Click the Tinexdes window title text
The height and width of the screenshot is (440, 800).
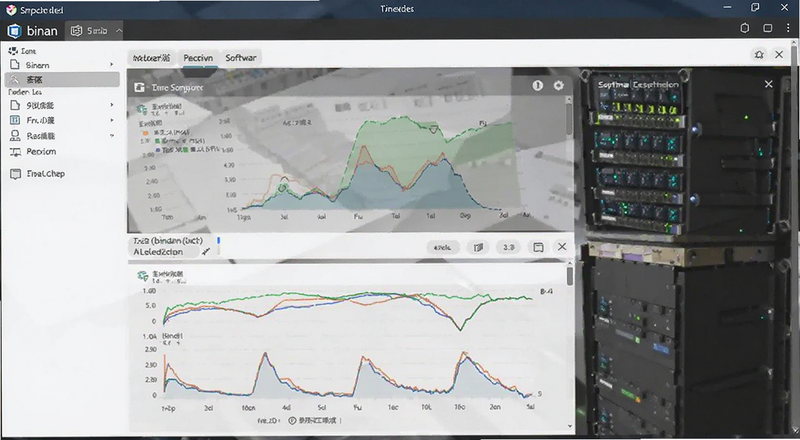click(397, 9)
